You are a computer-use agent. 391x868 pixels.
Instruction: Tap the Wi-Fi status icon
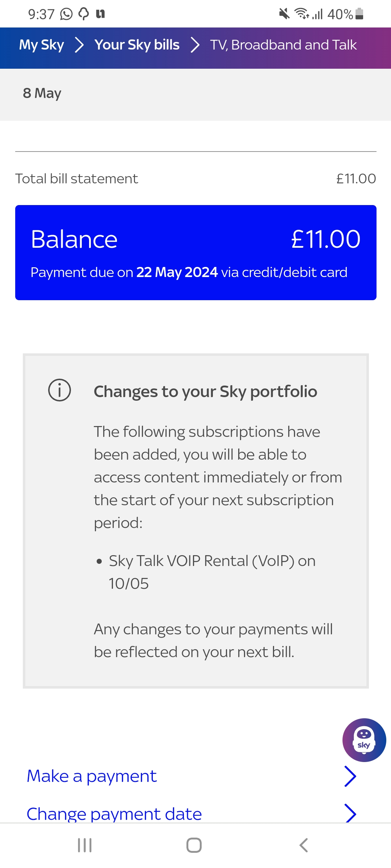pyautogui.click(x=301, y=14)
